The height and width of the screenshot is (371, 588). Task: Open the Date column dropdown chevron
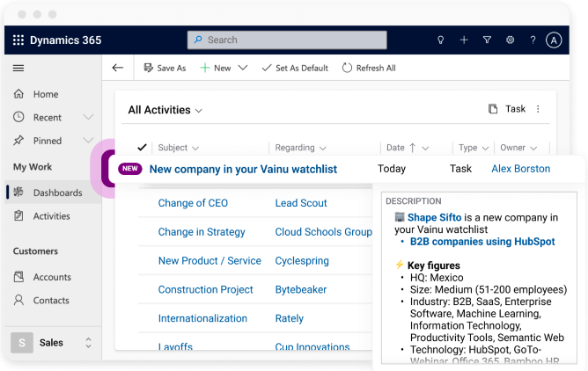[x=425, y=149]
